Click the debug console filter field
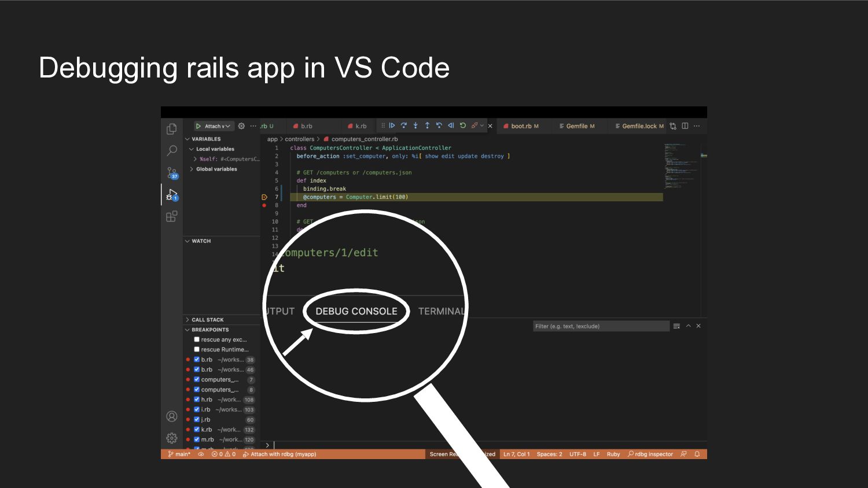This screenshot has width=868, height=488. 601,326
